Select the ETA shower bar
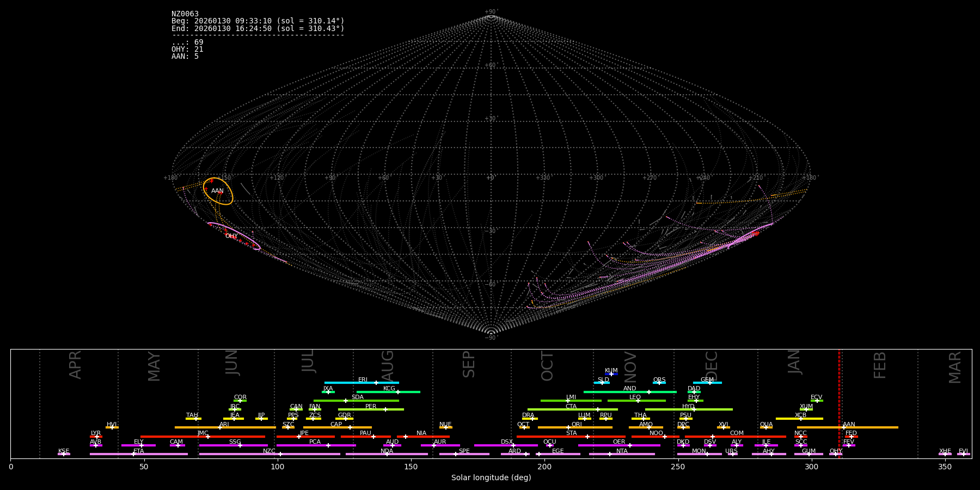Screen dimensions: 980x490 [x=139, y=454]
